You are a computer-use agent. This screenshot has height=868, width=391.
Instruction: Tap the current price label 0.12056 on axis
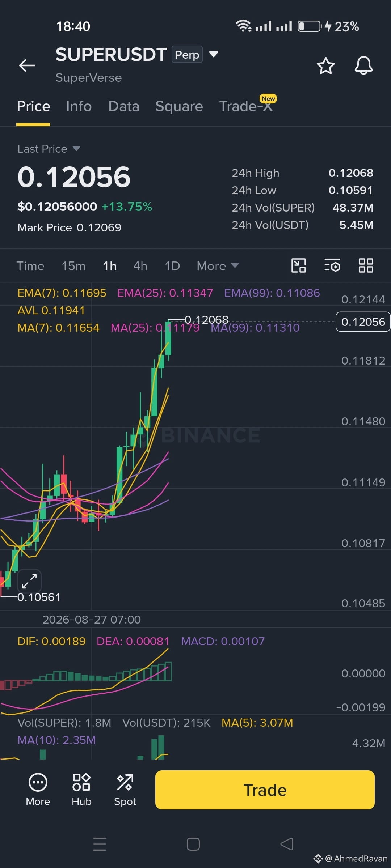(x=363, y=322)
